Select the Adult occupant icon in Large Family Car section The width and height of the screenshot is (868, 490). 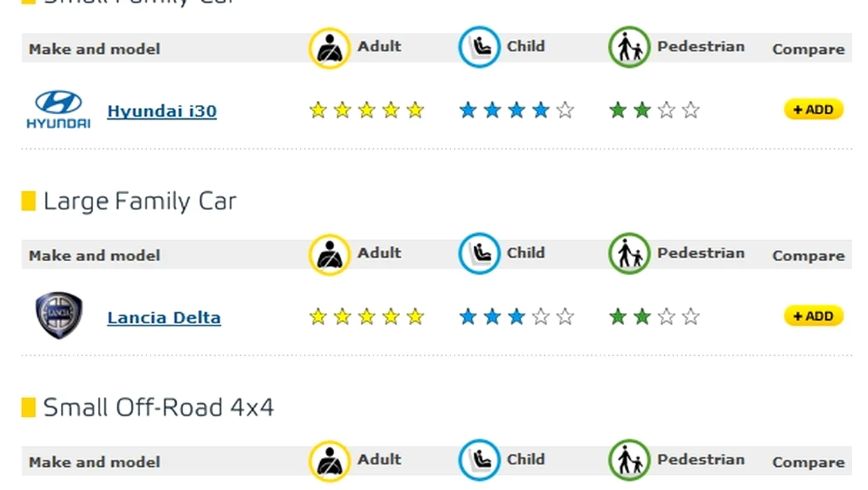coord(329,254)
